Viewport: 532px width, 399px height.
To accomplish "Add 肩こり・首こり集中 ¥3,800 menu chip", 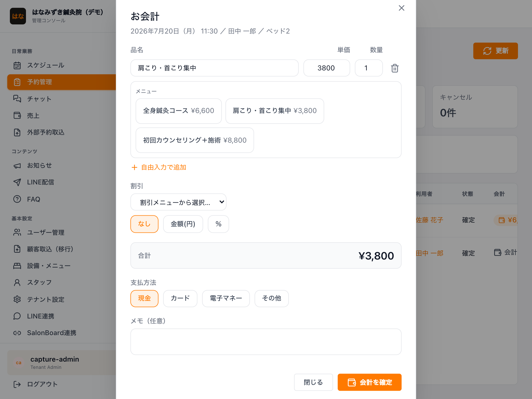I will click(x=275, y=111).
